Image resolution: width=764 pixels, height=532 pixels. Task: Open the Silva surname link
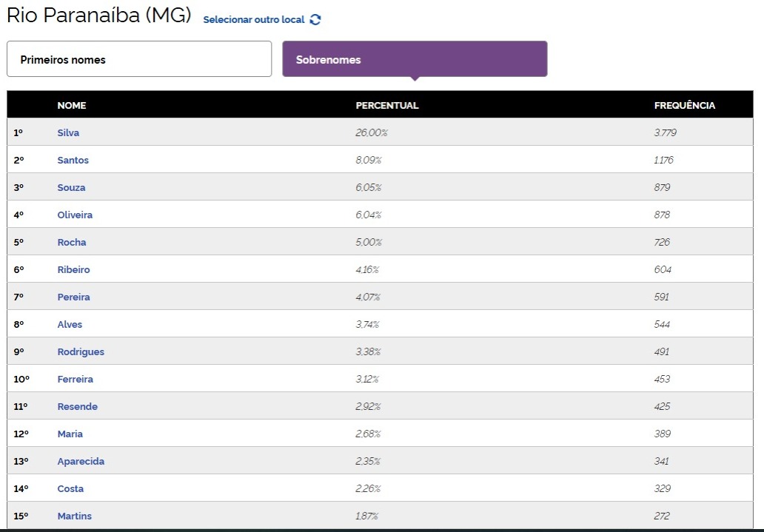coord(68,133)
